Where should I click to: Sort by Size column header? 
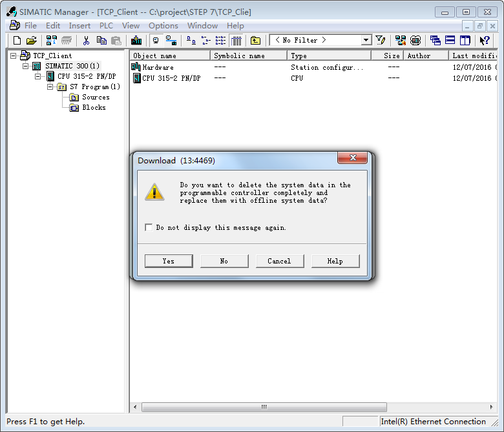[387, 56]
